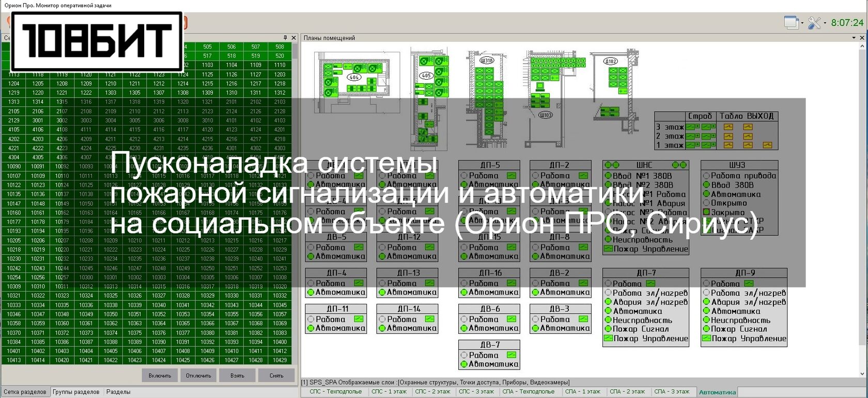868x398 pixels.
Task: Select section cell 10321 in the grid
Action: point(14,296)
